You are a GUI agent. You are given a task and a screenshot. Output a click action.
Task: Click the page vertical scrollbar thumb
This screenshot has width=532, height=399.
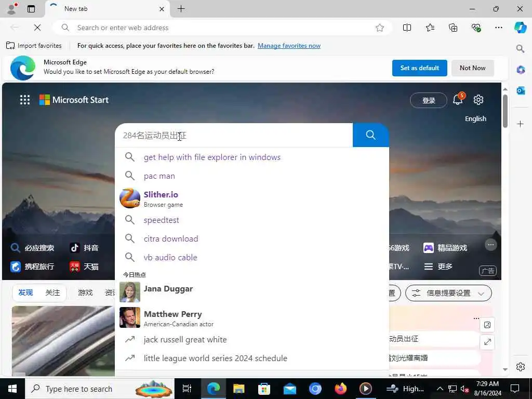point(505,111)
